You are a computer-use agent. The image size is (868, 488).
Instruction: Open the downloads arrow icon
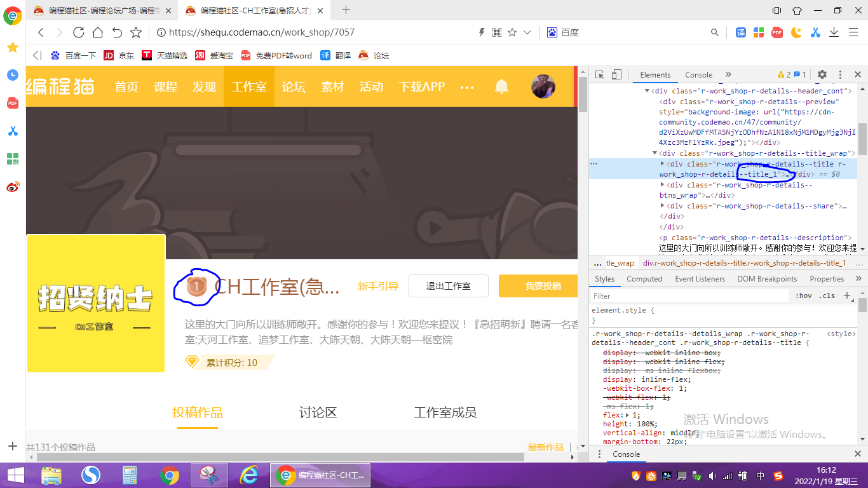[x=834, y=32]
